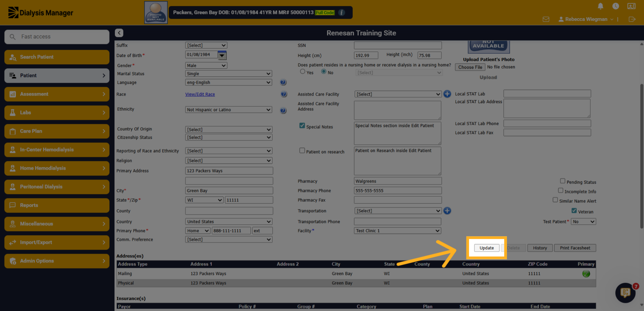Image resolution: width=644 pixels, height=311 pixels.
Task: Open the mail envelope icon
Action: click(x=546, y=19)
